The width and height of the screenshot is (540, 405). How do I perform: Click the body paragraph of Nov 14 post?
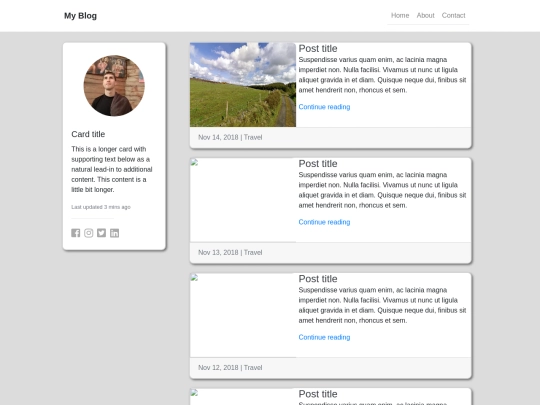tap(382, 75)
